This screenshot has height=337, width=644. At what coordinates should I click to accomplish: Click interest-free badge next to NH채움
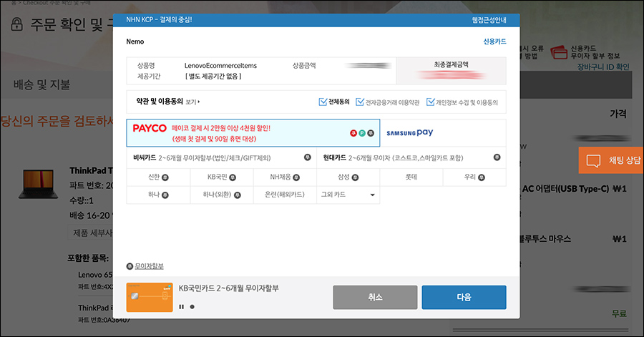pos(296,177)
